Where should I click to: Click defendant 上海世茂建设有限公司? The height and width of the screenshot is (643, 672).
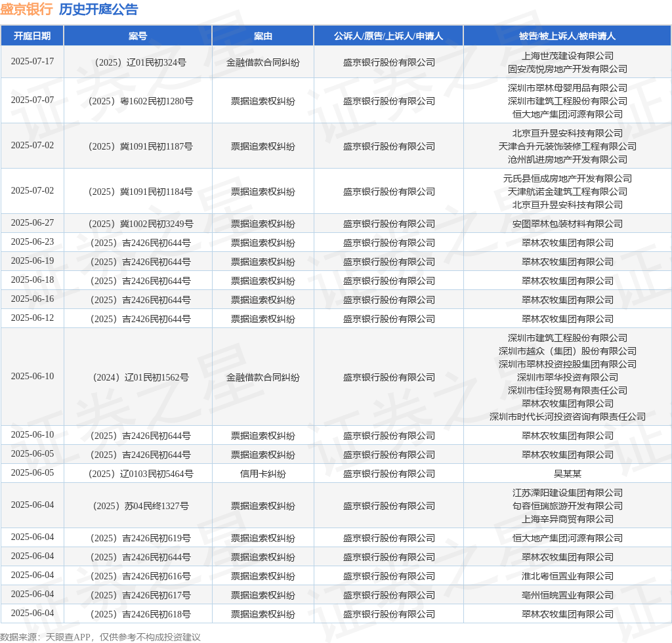tap(568, 56)
